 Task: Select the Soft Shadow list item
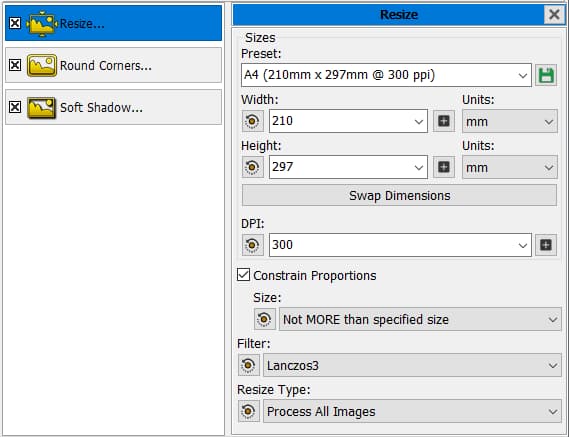[x=113, y=107]
